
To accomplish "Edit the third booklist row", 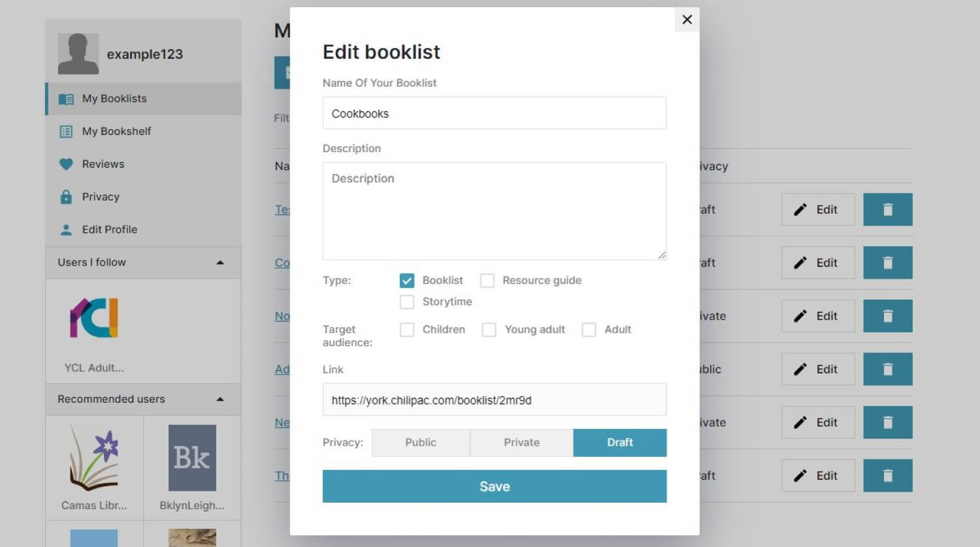I will click(x=818, y=316).
